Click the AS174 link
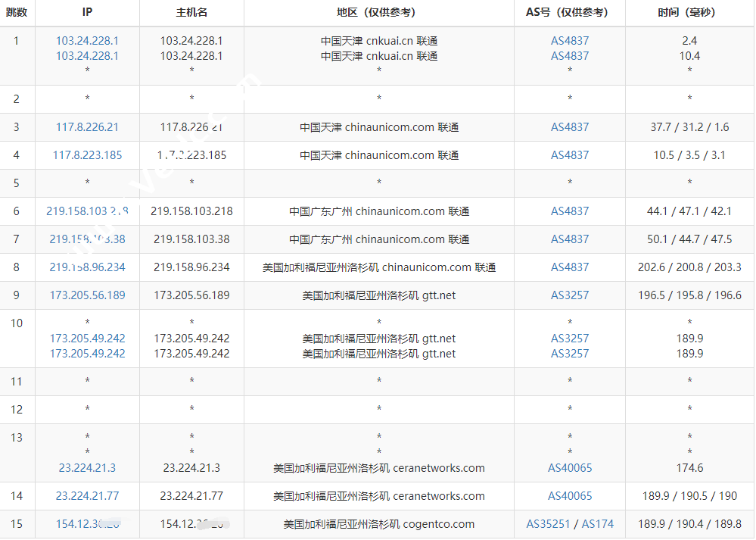 tap(597, 524)
